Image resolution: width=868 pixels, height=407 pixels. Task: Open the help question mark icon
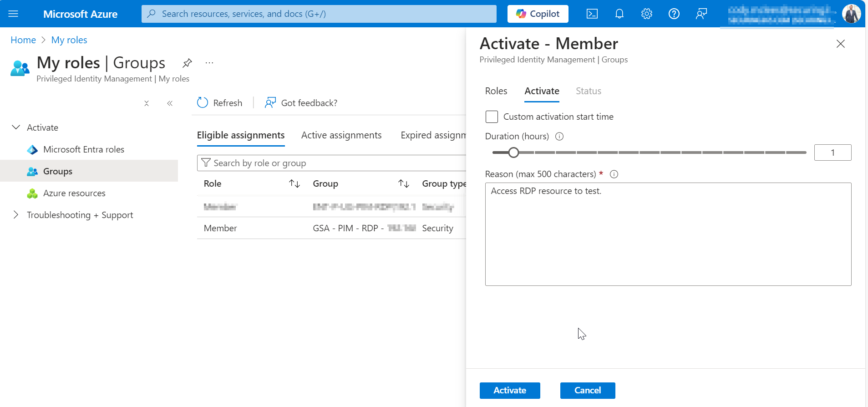(674, 14)
